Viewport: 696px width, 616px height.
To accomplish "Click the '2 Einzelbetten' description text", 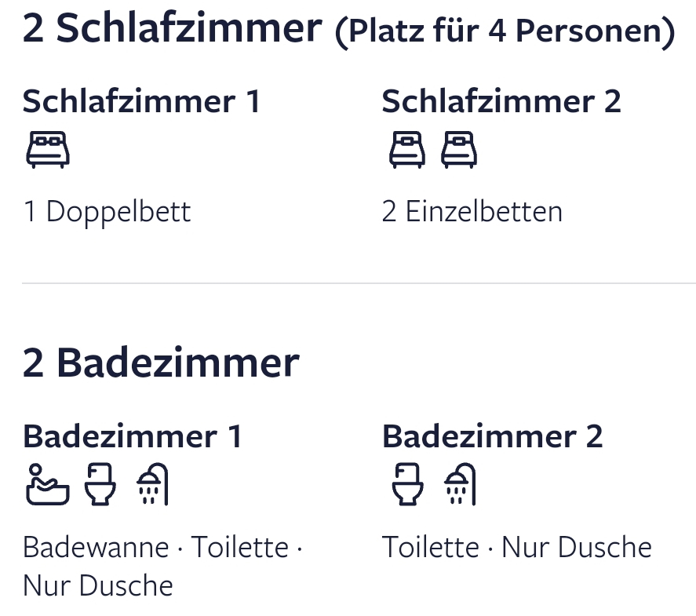I will [x=472, y=212].
